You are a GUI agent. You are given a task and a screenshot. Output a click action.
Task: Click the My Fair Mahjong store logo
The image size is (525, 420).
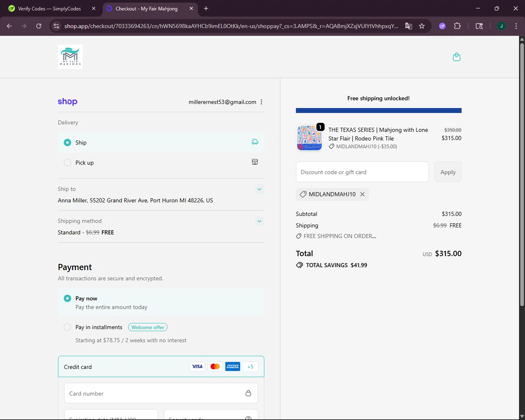tap(70, 57)
